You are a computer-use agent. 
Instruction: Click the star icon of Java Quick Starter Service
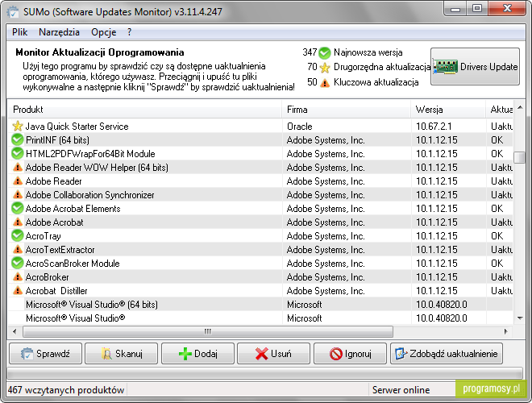click(17, 127)
